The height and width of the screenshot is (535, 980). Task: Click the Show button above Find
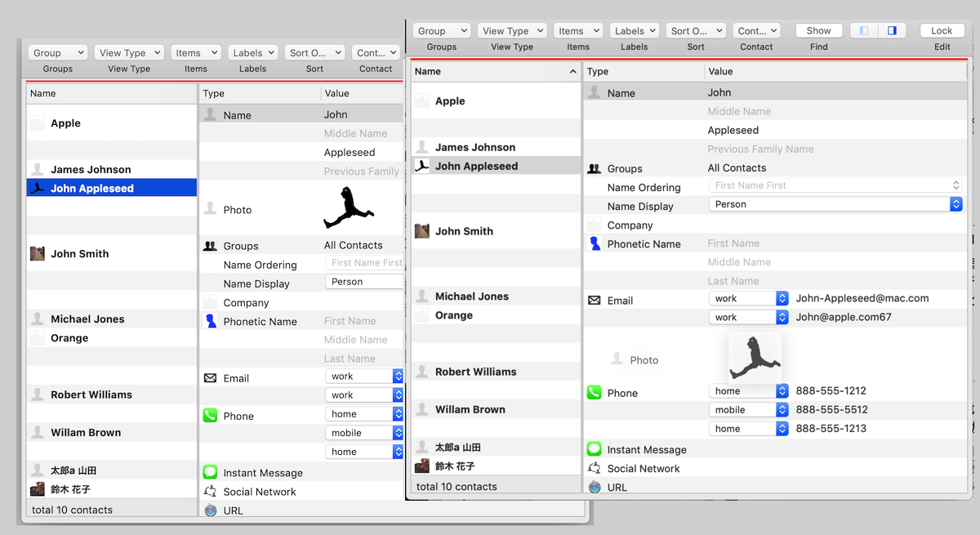click(818, 31)
